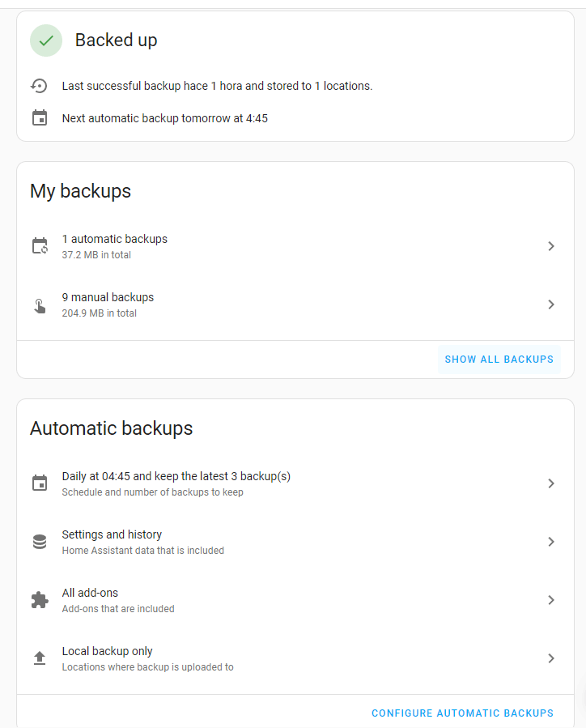Select the 9 manual backups list item
The width and height of the screenshot is (586, 728).
[x=295, y=304]
